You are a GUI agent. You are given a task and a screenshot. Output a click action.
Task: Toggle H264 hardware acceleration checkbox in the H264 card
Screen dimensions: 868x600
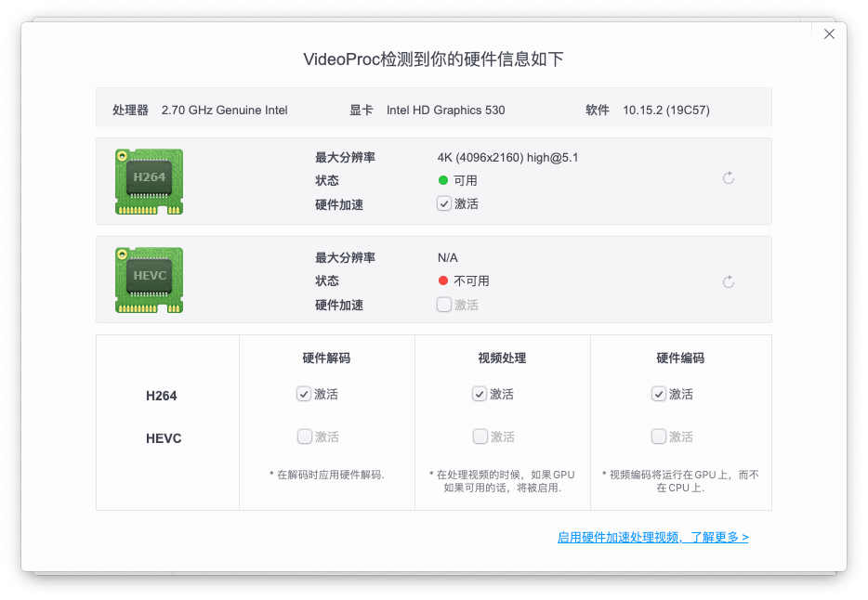coord(444,203)
